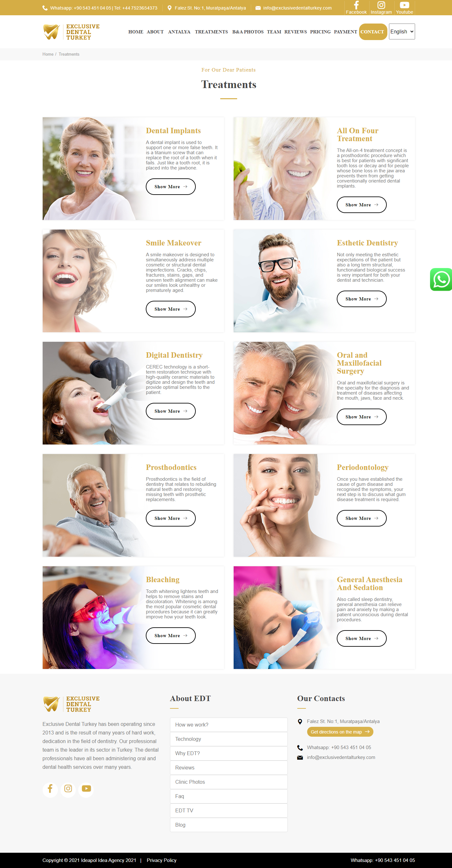Show more about Bleaching
Viewport: 452px width, 868px height.
point(171,636)
